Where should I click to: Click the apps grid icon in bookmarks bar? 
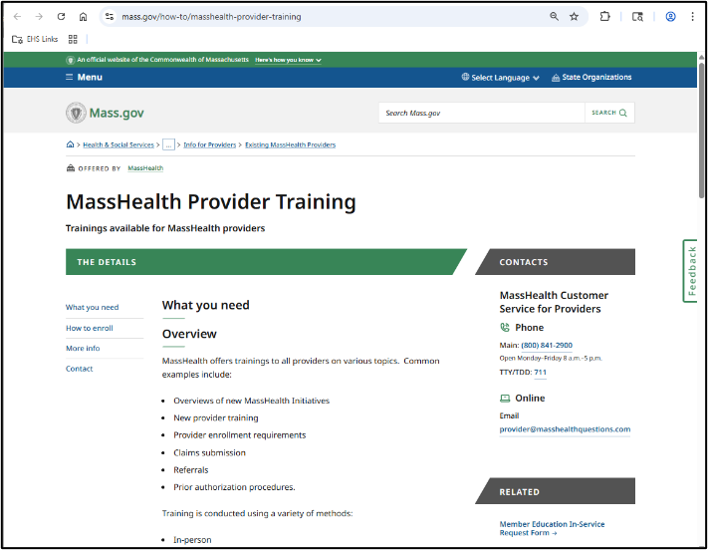coord(73,39)
